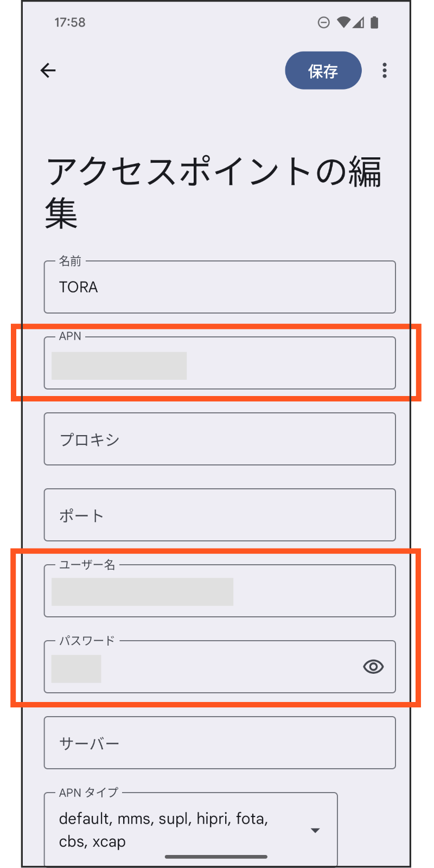Edit the 名前 field containing TORA

coord(220,287)
